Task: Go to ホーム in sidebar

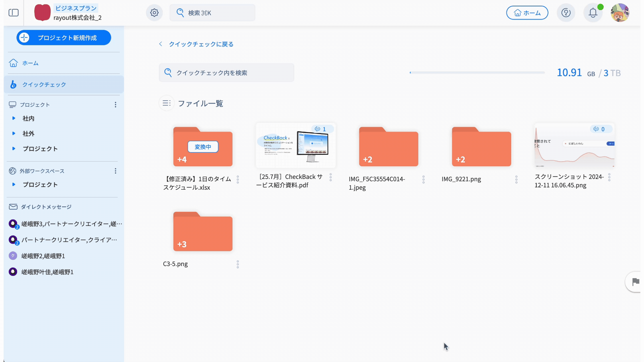Action: [x=30, y=63]
